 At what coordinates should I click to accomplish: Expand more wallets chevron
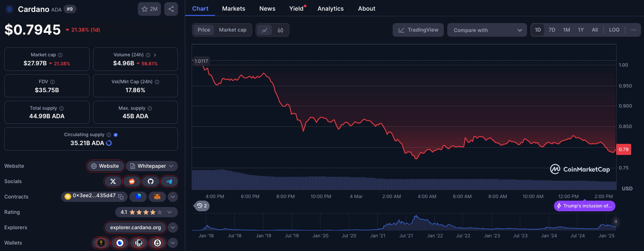click(x=173, y=243)
